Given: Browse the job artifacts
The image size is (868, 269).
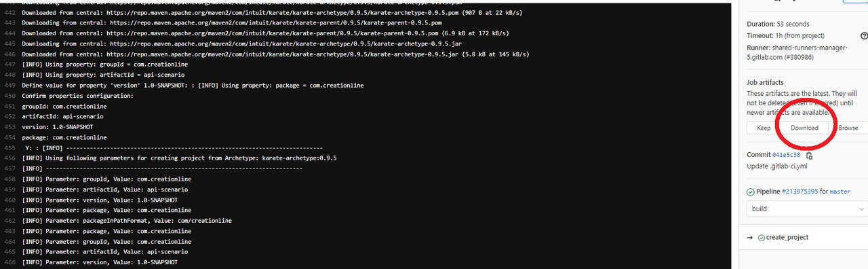Looking at the screenshot, I should pyautogui.click(x=848, y=128).
